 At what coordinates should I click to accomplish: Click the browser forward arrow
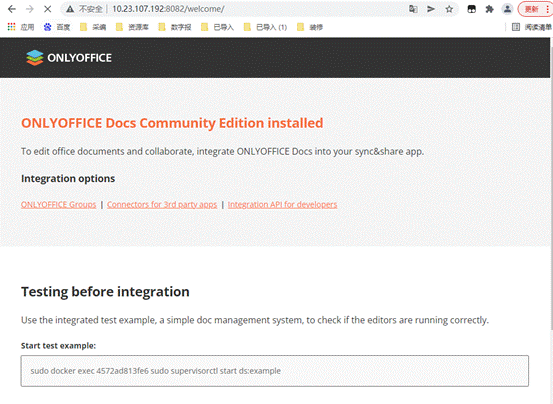coord(30,9)
